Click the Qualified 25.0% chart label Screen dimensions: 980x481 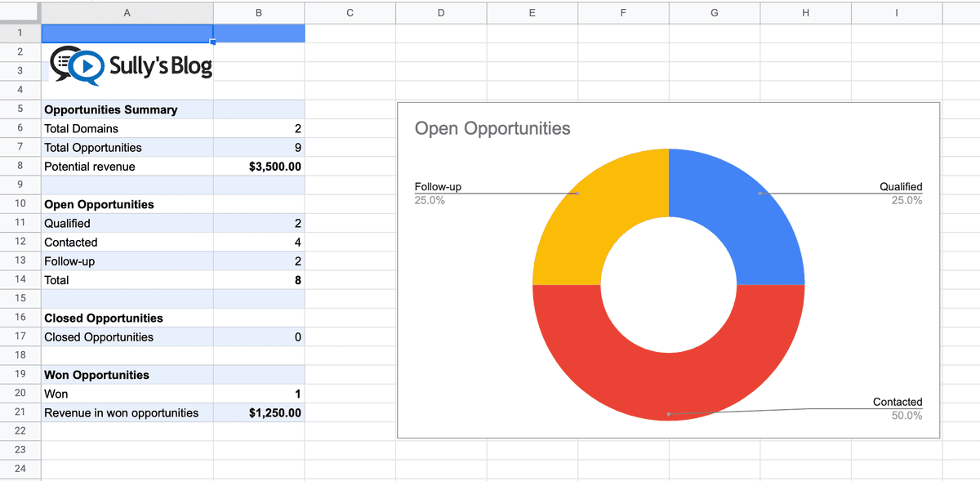click(x=899, y=193)
